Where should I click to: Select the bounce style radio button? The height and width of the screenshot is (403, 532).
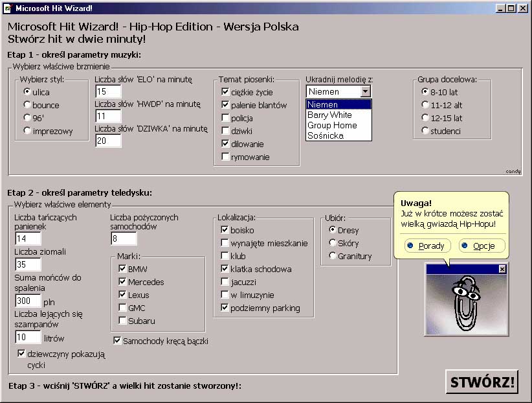click(27, 105)
